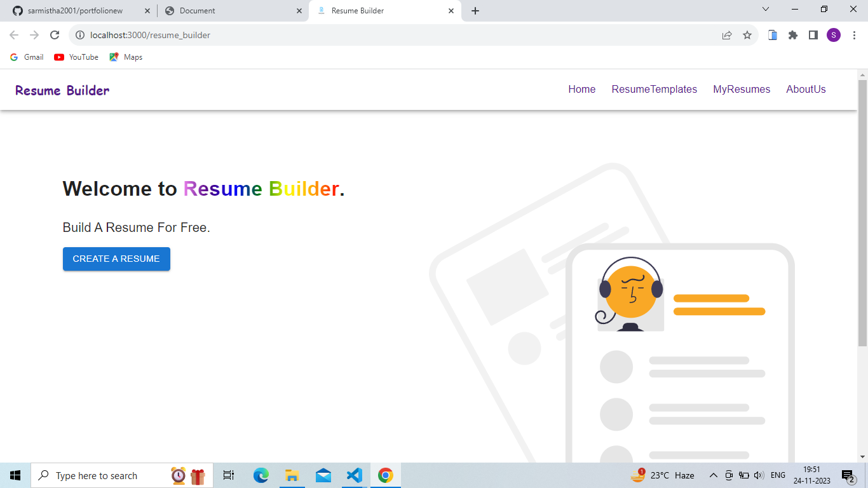Open the YouTube bookmark

coord(76,57)
